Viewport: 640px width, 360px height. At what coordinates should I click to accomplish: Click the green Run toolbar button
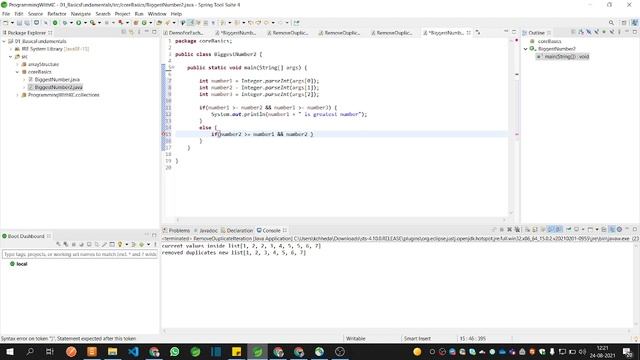click(x=79, y=23)
